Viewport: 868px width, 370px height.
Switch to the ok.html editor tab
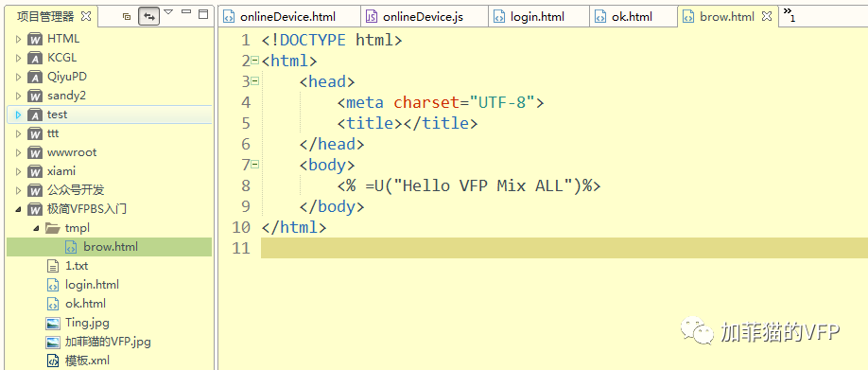tap(633, 17)
